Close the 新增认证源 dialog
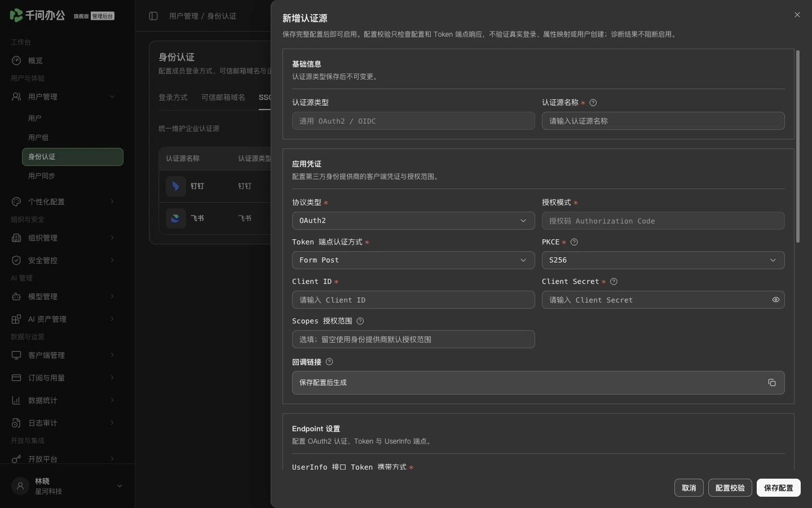 [797, 15]
